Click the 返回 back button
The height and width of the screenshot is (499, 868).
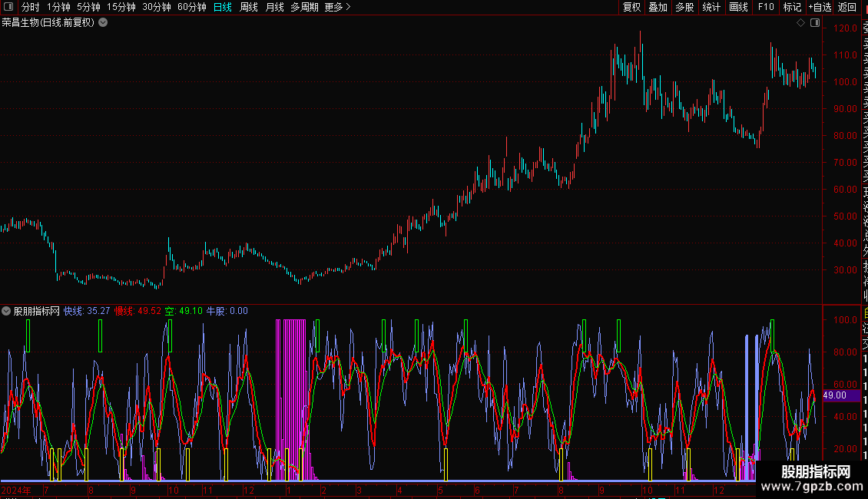(847, 7)
